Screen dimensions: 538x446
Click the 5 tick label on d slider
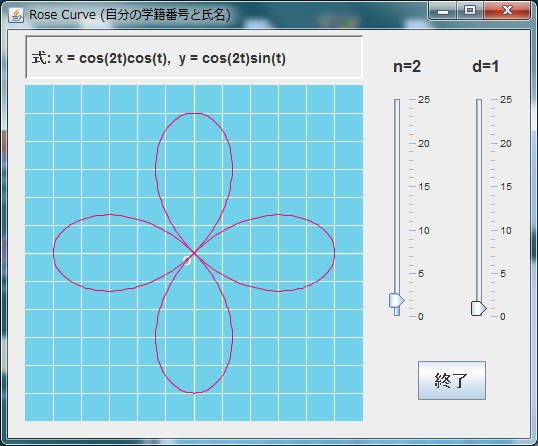503,274
